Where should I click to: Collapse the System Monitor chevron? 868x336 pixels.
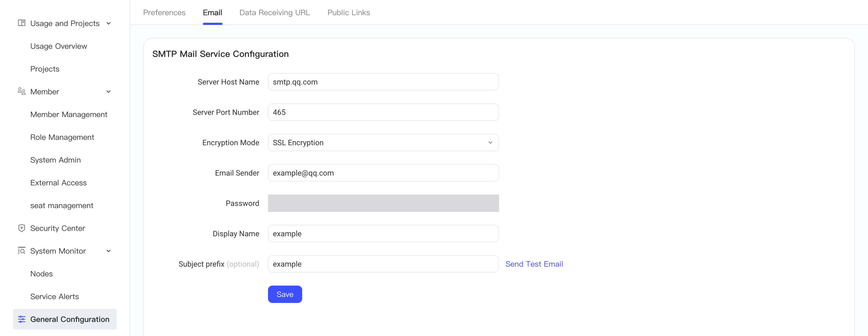(x=108, y=251)
